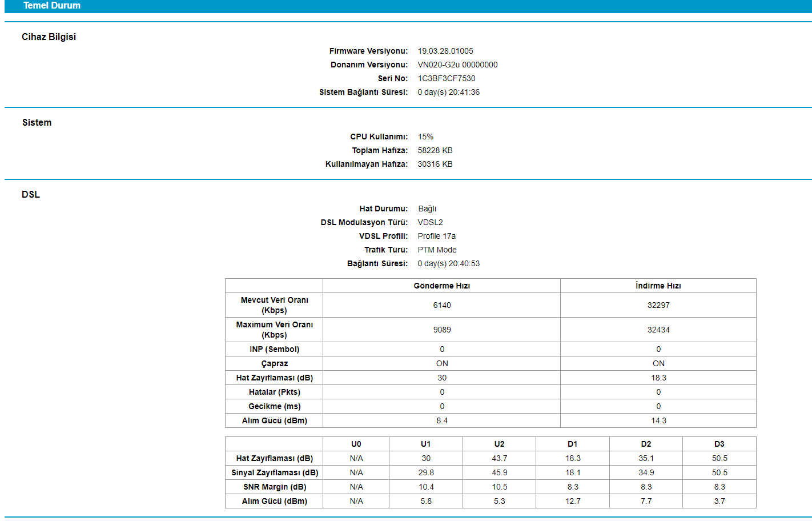Click serial number 1C3BF3CF7530

(447, 78)
